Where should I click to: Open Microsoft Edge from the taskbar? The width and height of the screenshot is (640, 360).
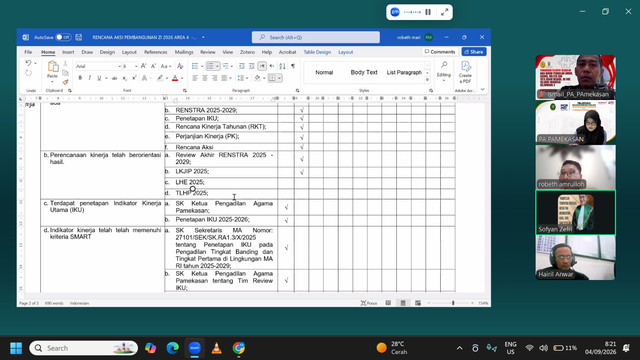pyautogui.click(x=173, y=348)
